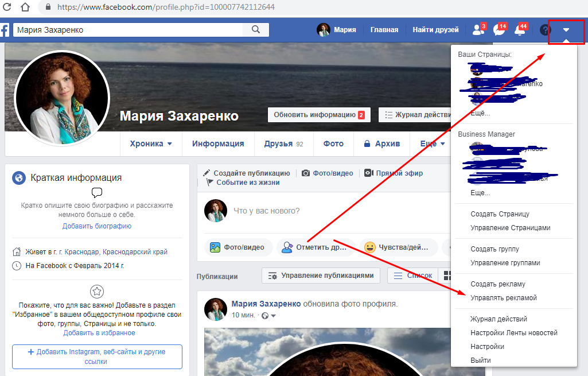Viewport: 588px width, 376px height.
Task: Select Управление Страницами menu item
Action: (x=511, y=228)
